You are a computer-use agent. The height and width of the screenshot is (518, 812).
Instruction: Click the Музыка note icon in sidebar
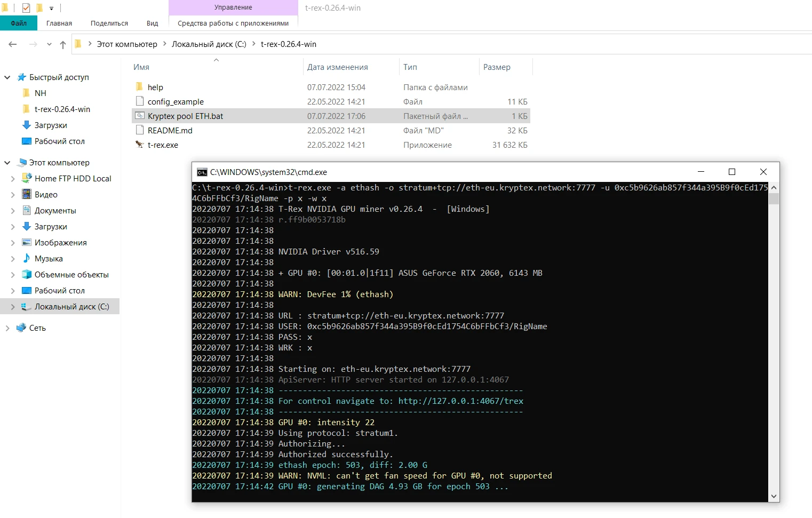point(27,259)
